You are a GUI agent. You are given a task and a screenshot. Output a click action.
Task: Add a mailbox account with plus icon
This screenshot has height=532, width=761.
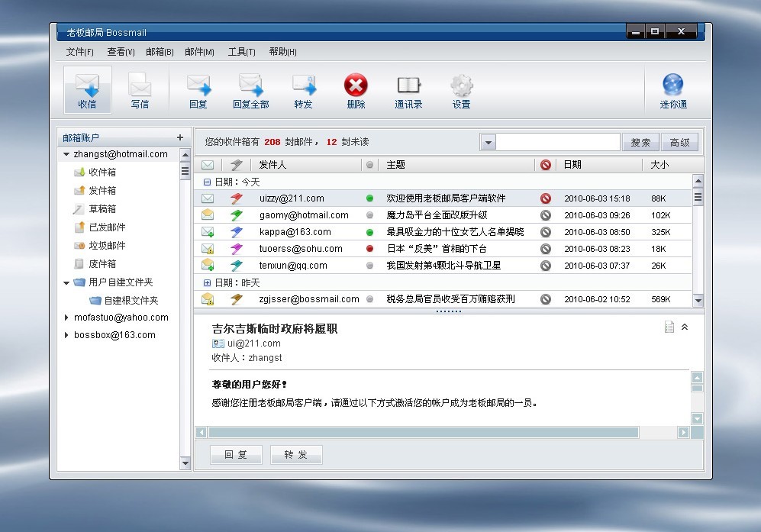(180, 138)
